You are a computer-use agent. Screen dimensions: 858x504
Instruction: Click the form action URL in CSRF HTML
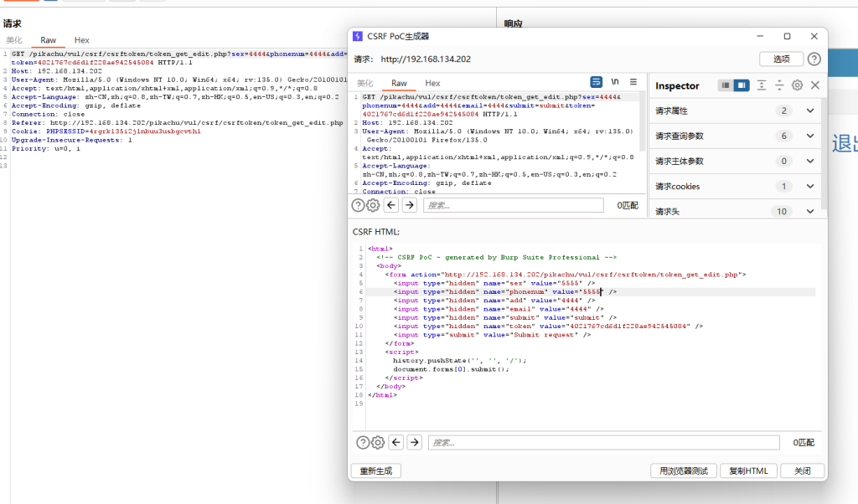click(x=591, y=275)
